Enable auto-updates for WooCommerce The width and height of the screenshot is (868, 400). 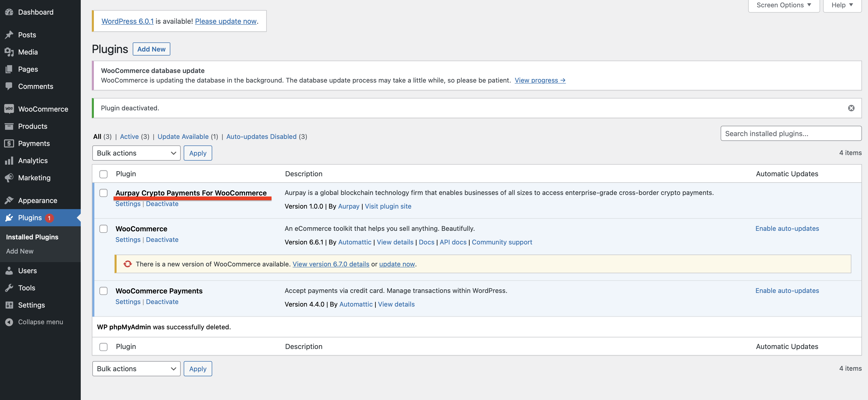point(787,228)
